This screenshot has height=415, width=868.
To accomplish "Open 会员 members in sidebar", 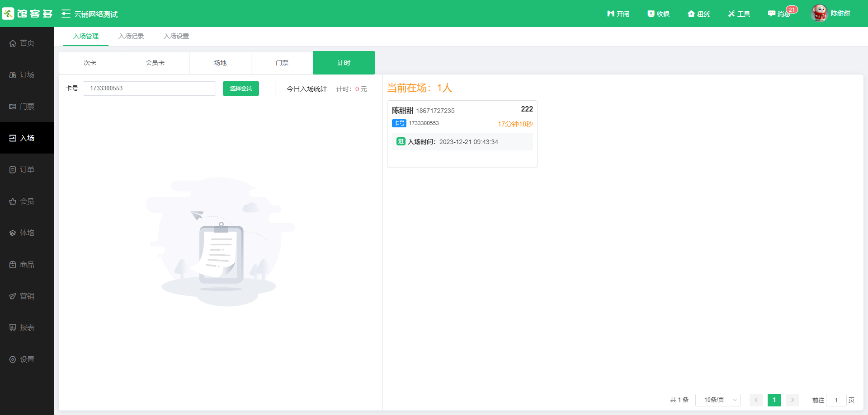I will tap(27, 201).
